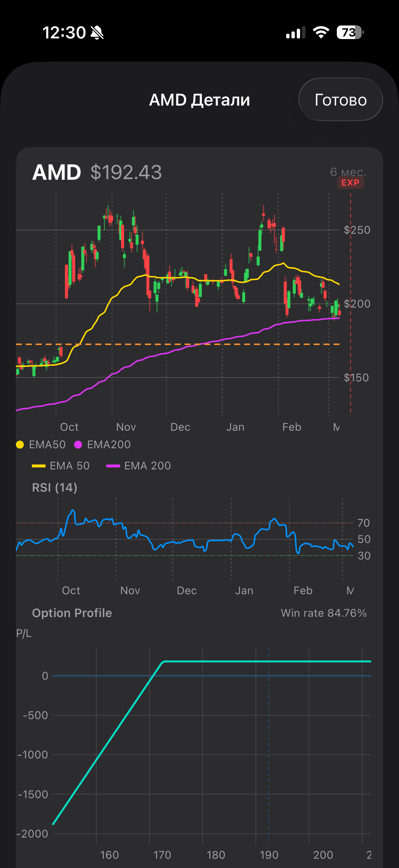Tap the 6 мес. period label
The height and width of the screenshot is (868, 399).
click(348, 172)
